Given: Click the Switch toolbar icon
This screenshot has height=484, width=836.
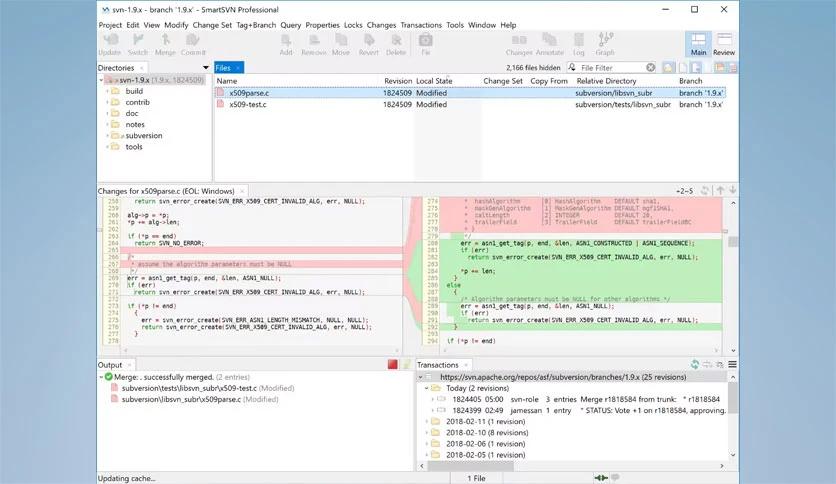Looking at the screenshot, I should click(138, 43).
